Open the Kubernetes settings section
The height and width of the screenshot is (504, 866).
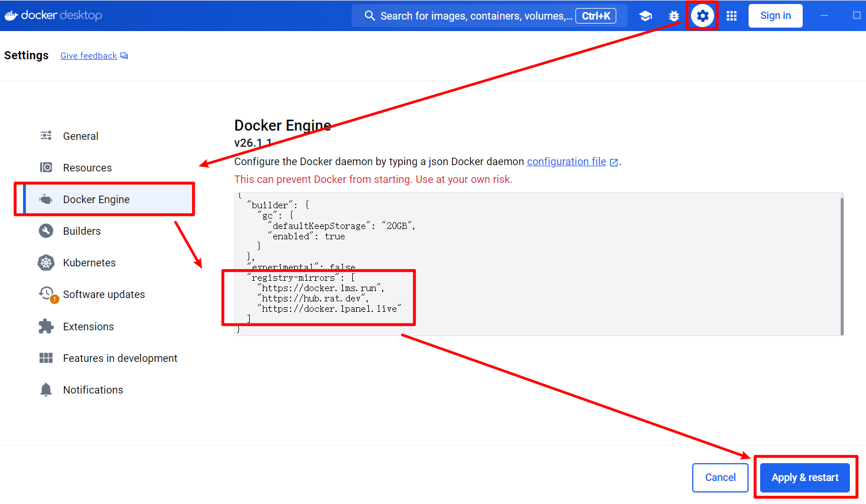tap(89, 262)
